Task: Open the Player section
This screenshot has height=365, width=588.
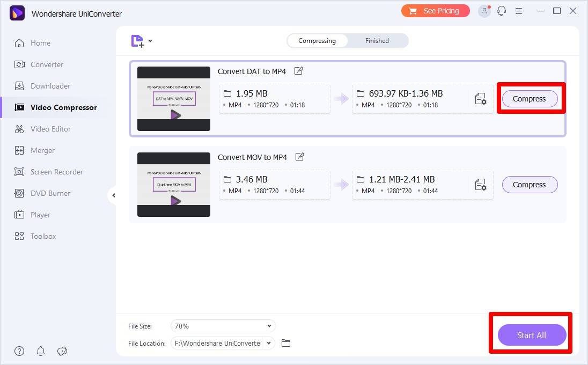Action: [40, 215]
